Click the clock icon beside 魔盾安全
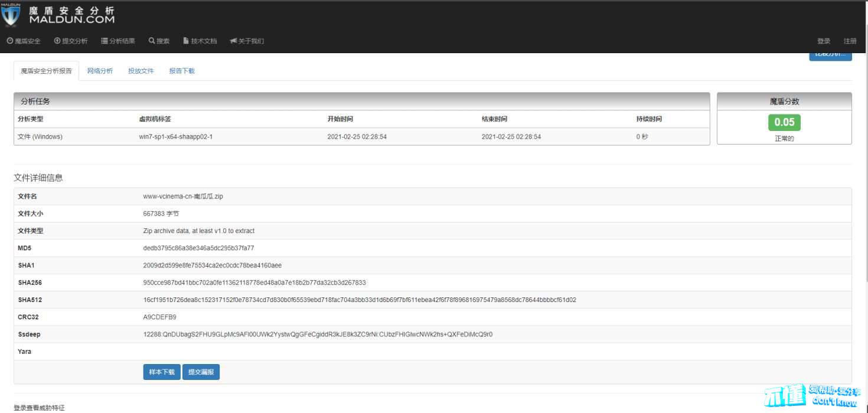Viewport: 868px width, 413px height. coord(10,41)
